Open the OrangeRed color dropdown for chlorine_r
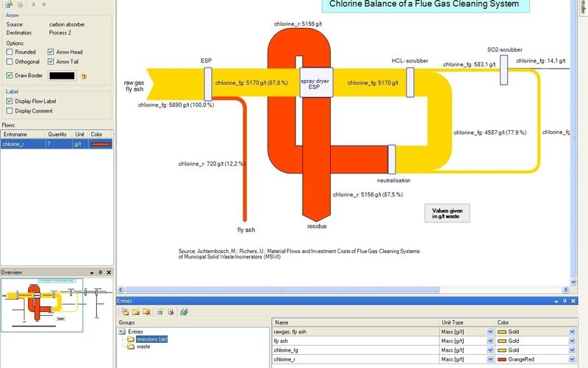 coord(572,359)
